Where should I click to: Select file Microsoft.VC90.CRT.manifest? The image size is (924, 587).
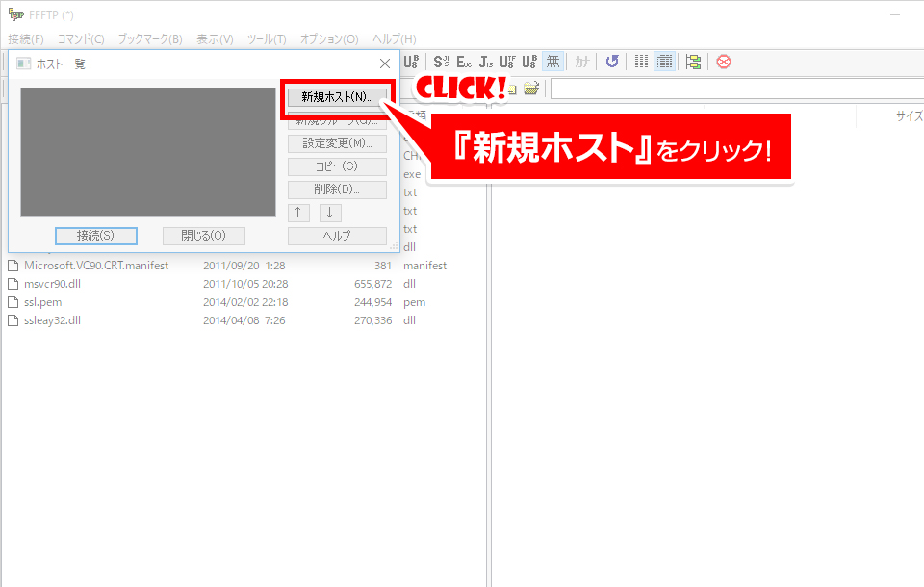coord(96,266)
